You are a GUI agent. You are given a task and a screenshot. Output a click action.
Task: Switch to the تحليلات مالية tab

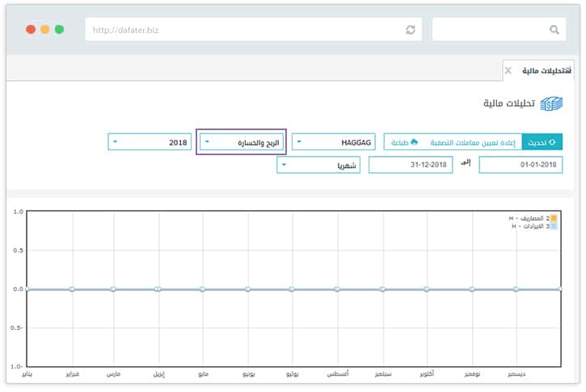coord(542,71)
